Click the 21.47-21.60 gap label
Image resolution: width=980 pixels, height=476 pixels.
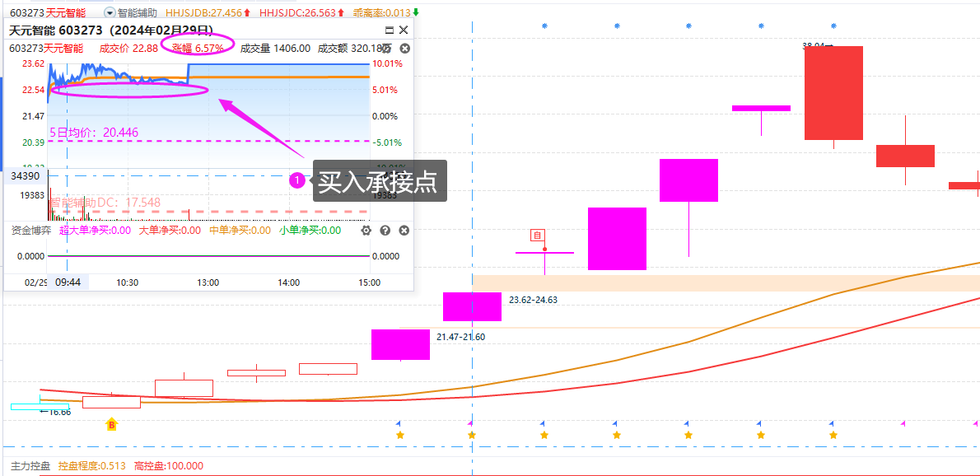point(460,337)
